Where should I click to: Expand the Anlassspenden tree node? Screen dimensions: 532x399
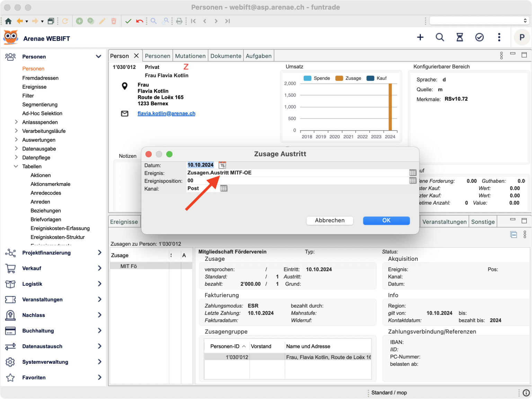coord(16,122)
